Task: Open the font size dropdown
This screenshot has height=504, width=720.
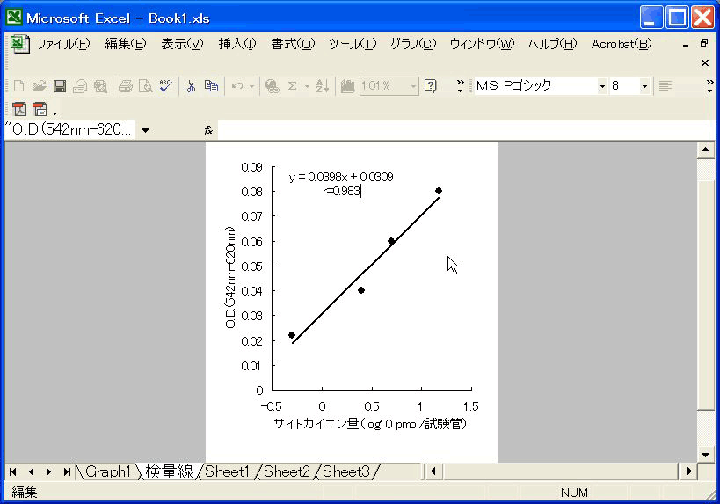Action: pyautogui.click(x=644, y=87)
